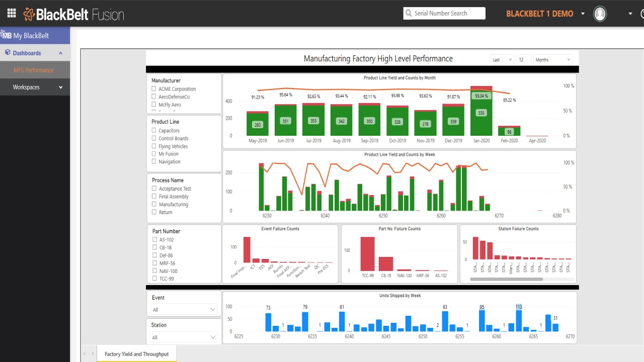This screenshot has width=644, height=362.
Task: Click the 'Event Failure Counts' chart title
Action: 280,229
